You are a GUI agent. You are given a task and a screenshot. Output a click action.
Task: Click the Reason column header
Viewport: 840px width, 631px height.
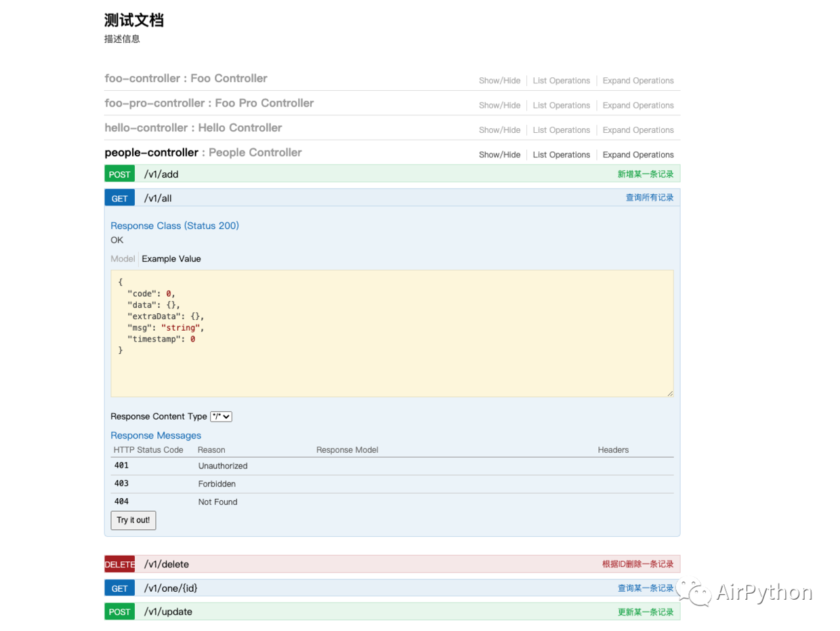(211, 450)
